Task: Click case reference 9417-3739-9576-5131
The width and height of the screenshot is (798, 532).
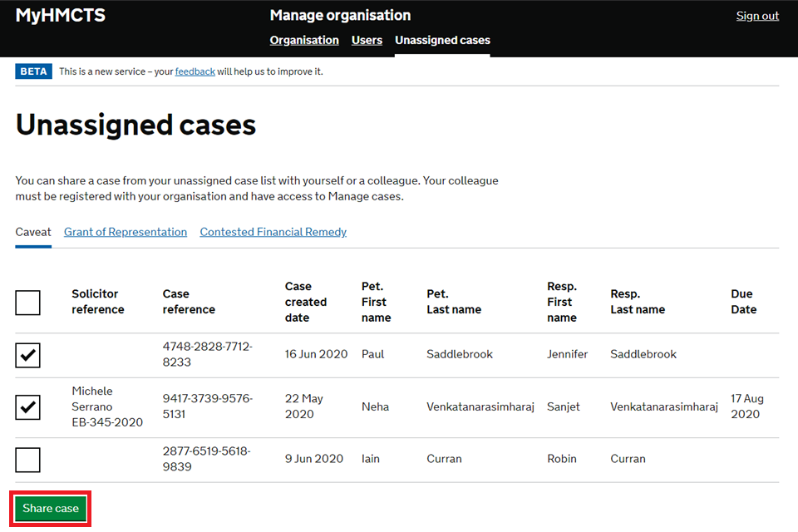Action: click(x=207, y=406)
